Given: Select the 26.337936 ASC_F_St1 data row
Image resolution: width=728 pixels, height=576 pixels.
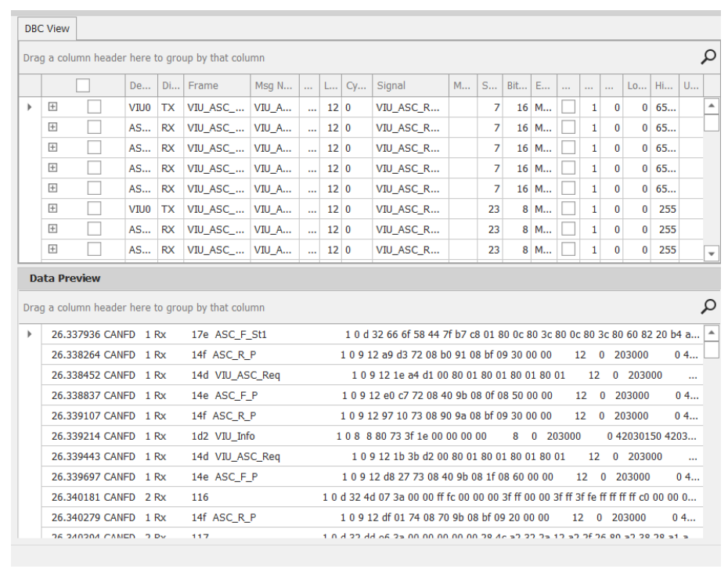Looking at the screenshot, I should pyautogui.click(x=372, y=334).
